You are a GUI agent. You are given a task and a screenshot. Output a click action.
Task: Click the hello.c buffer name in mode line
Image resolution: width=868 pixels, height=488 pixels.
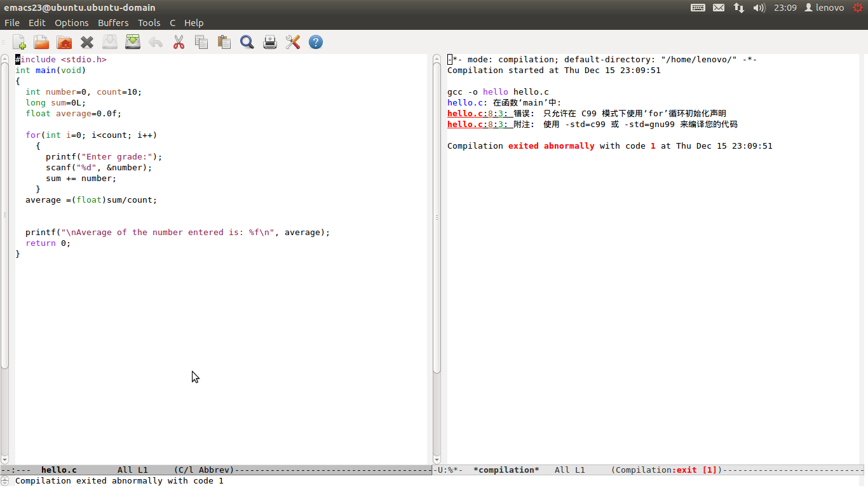pos(59,470)
